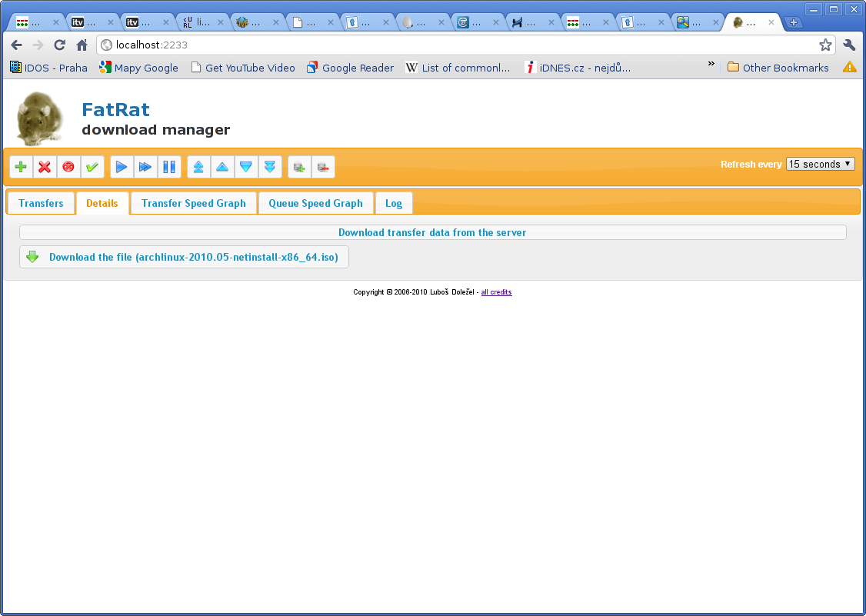This screenshot has width=866, height=616.
Task: Open the all credits link
Action: click(497, 292)
